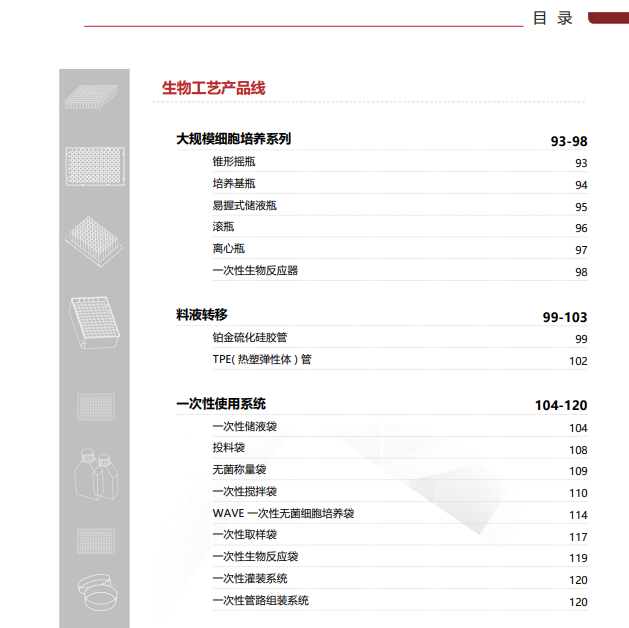The width and height of the screenshot is (629, 628).
Task: Open the 一次性储液袋 entry
Action: 244,427
